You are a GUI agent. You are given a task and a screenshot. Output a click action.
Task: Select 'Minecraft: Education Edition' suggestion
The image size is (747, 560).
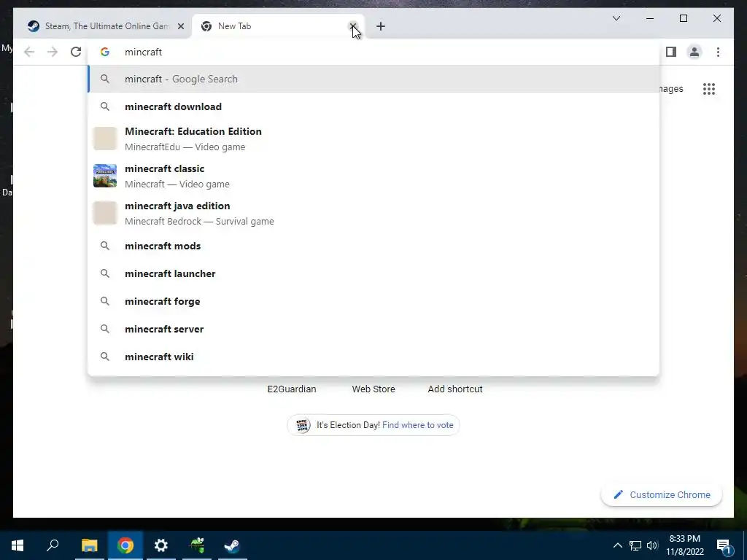coord(373,139)
